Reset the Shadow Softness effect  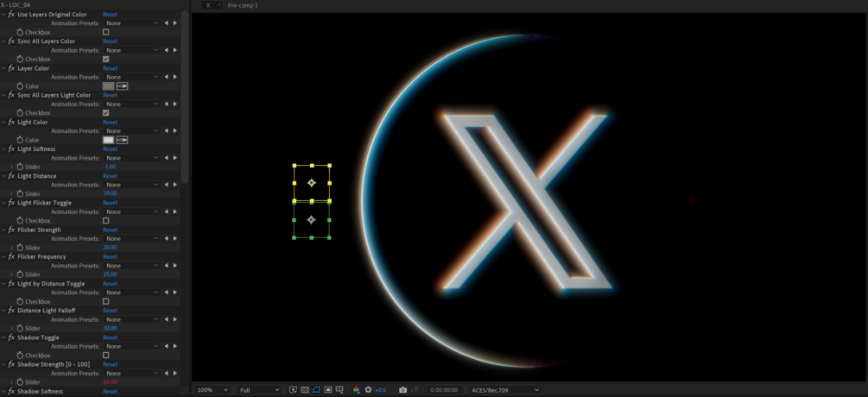(111, 392)
